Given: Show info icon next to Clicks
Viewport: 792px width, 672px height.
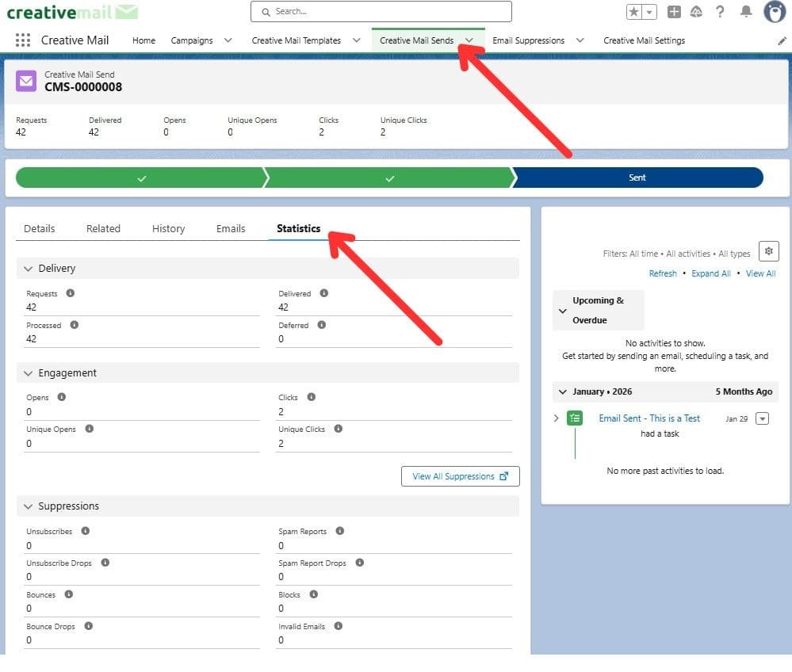Looking at the screenshot, I should click(311, 397).
